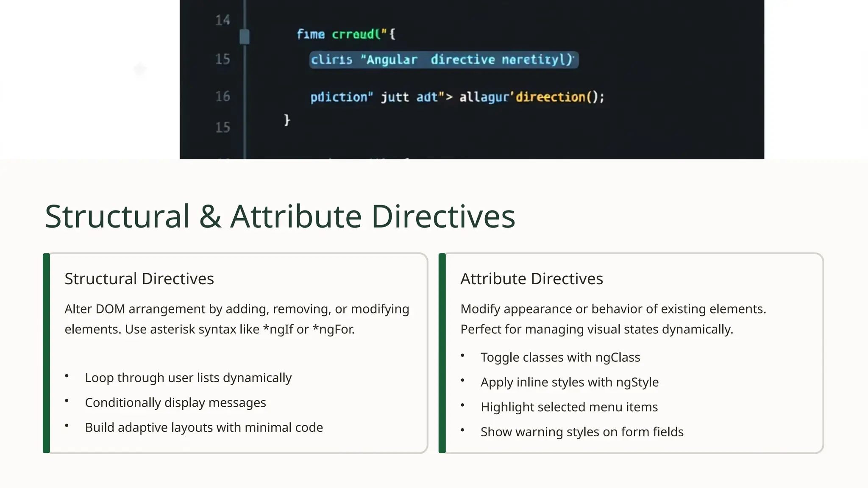Click the bullet "Show warning styles on form fields"
This screenshot has width=868, height=488.
pyautogui.click(x=582, y=432)
